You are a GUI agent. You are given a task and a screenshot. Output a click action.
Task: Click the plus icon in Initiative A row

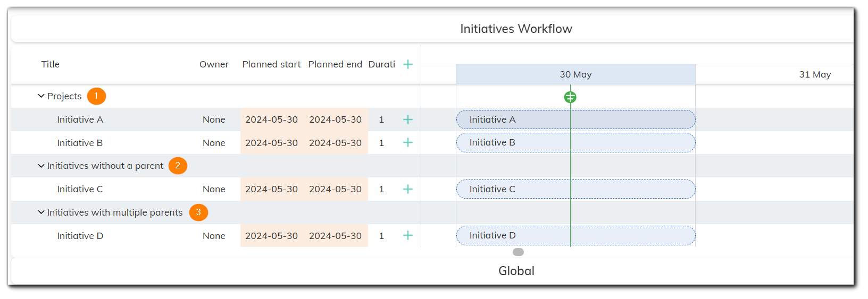(408, 119)
